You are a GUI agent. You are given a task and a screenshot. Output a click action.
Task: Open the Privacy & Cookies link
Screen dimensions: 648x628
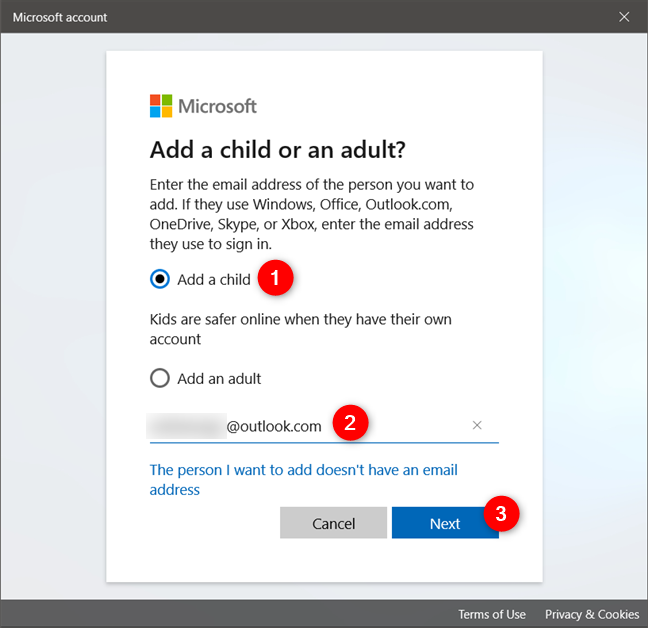(592, 614)
